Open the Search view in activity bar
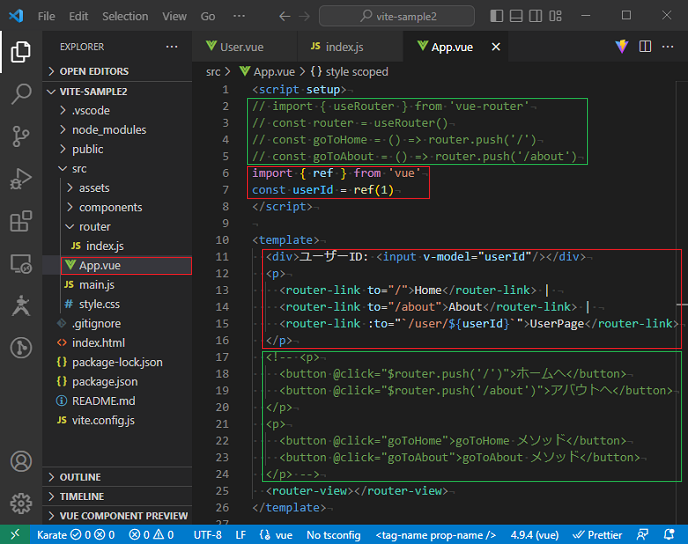The image size is (688, 544). (21, 93)
